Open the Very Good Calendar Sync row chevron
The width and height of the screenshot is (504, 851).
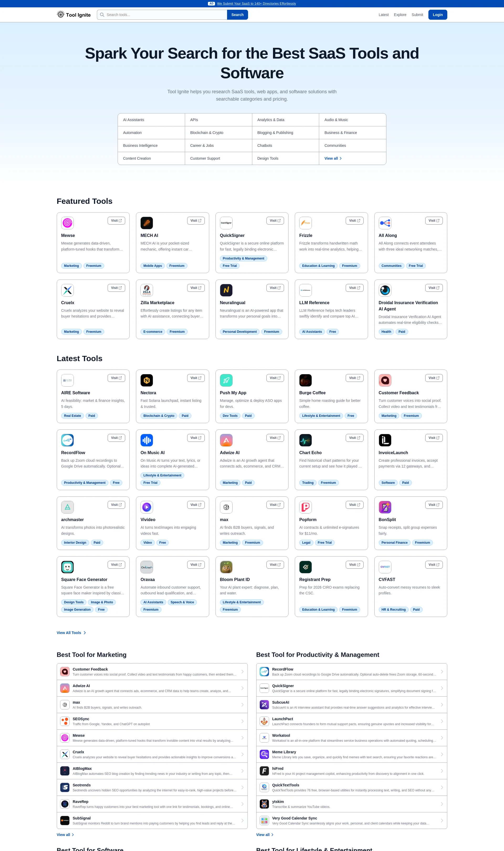point(442,821)
